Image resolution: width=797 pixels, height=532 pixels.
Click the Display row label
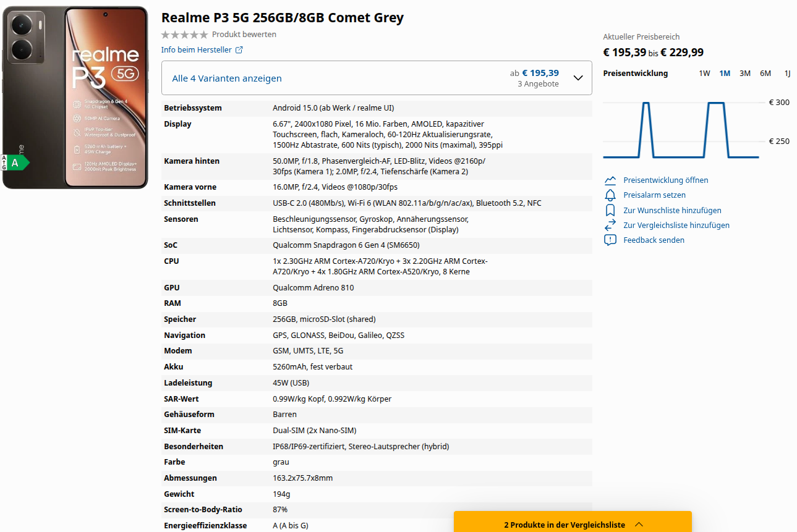tap(177, 124)
